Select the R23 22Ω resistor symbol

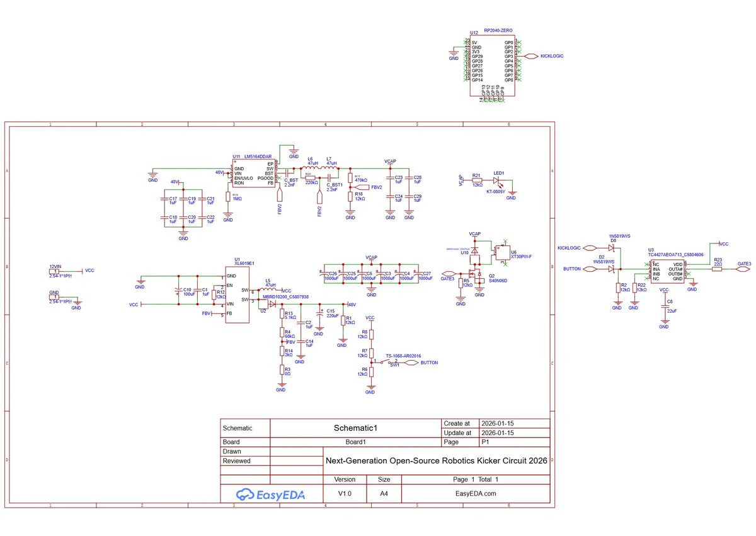[718, 269]
